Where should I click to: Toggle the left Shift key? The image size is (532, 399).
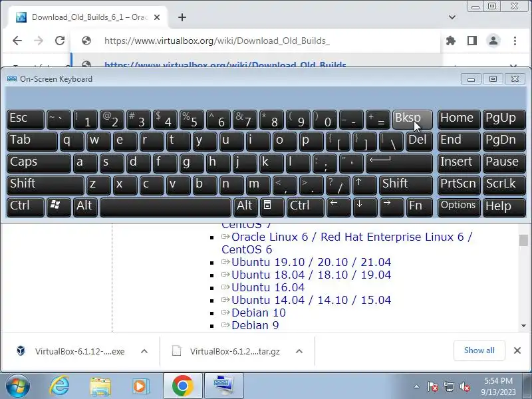(x=45, y=186)
